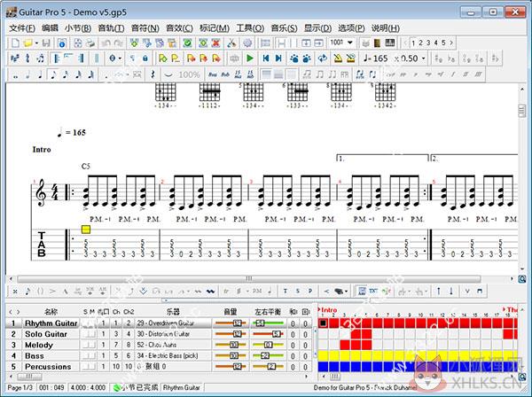
Task: Click the 15ma octave icon
Action: pyautogui.click(x=238, y=74)
